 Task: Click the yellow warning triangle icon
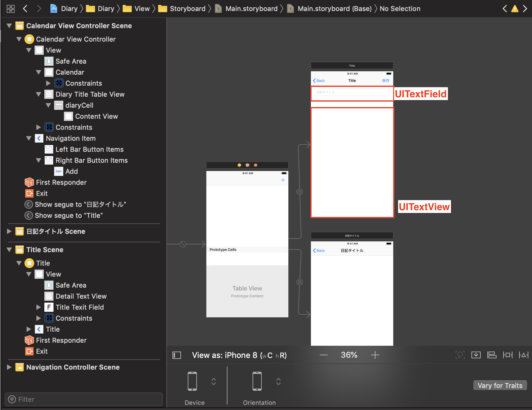pos(515,9)
